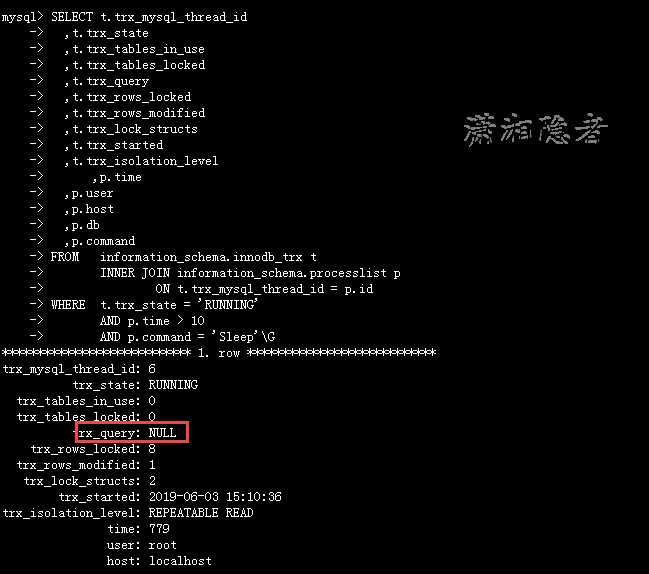Click the trx_mysql_thread_id value 6
Screen dimensions: 649x574
pos(152,369)
